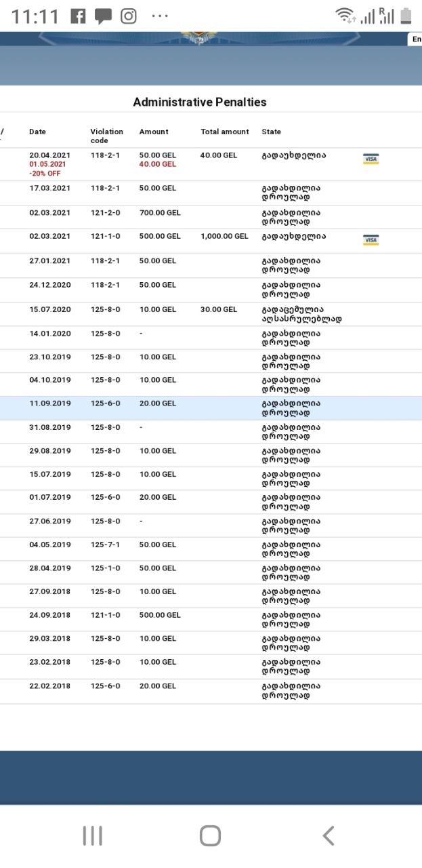Viewport: 422px width, 868px height.
Task: Click the State column header
Action: click(271, 132)
